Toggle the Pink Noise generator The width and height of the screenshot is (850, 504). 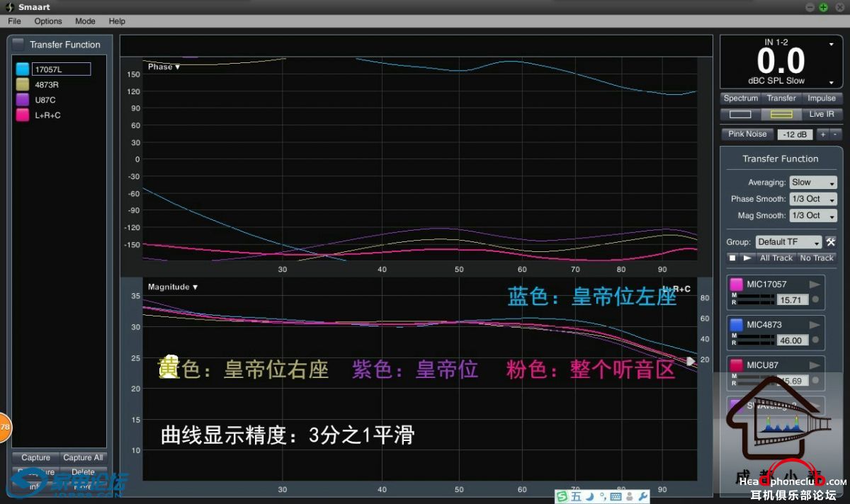747,134
